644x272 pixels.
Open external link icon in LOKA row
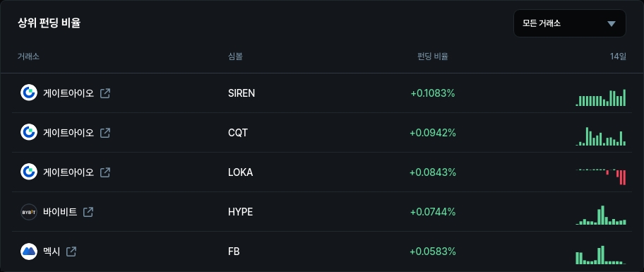(105, 172)
